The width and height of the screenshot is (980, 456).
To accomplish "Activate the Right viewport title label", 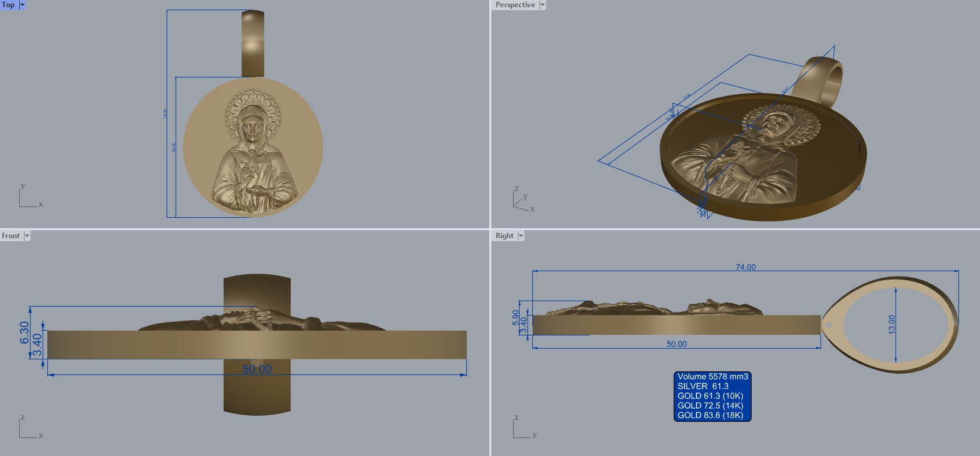I will (x=505, y=236).
